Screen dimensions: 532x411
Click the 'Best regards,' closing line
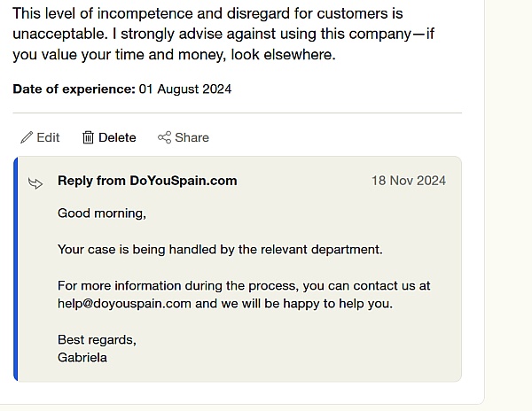click(x=97, y=340)
